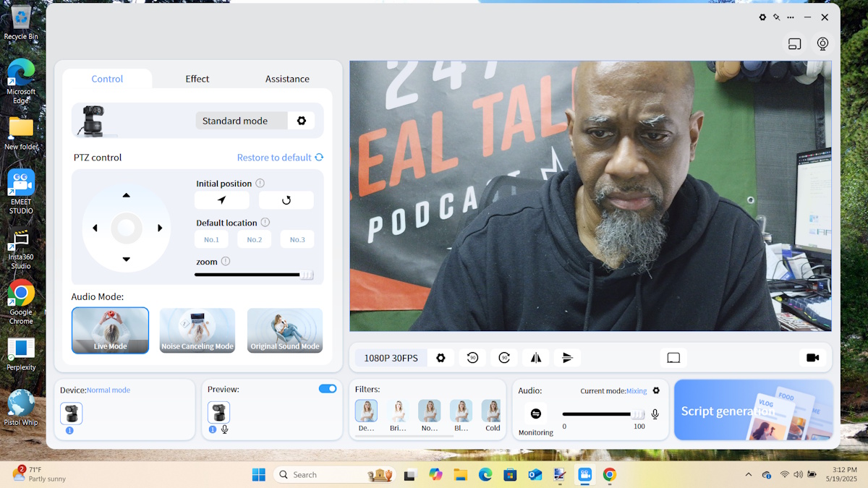
Task: Switch to the Control tab
Action: [107, 79]
